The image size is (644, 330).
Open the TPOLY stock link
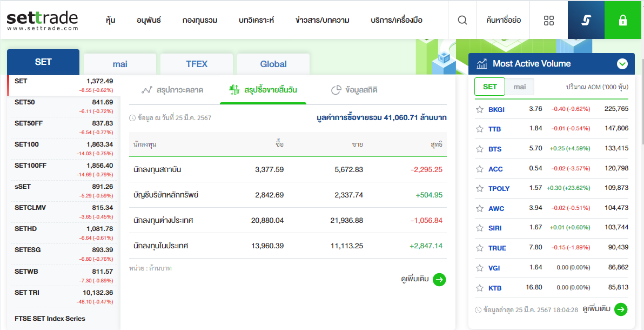(x=499, y=188)
